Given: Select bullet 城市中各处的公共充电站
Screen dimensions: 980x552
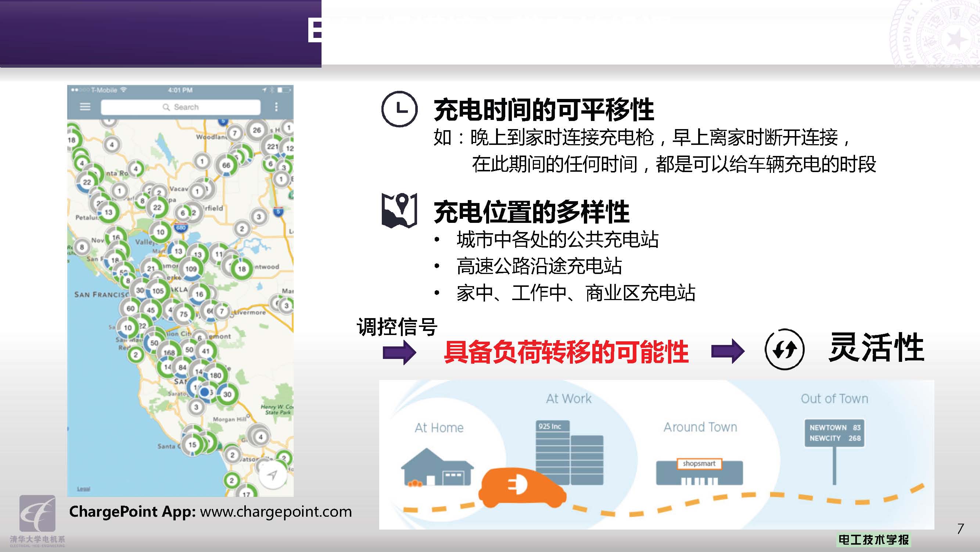Looking at the screenshot, I should click(x=558, y=239).
